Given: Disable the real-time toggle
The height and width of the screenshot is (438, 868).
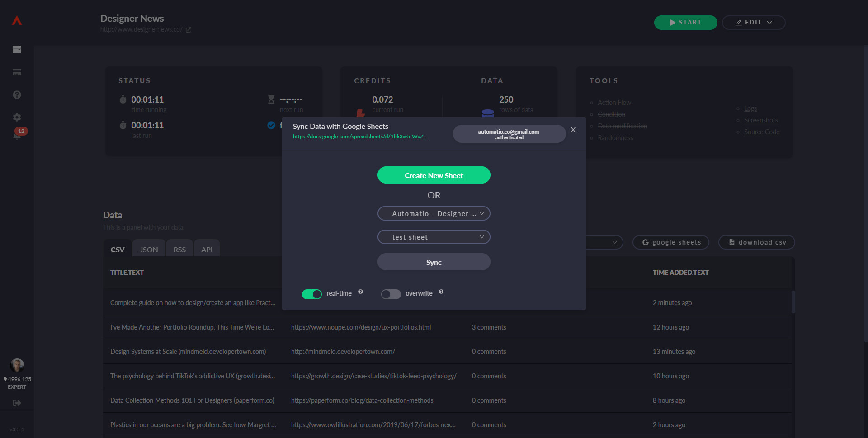Looking at the screenshot, I should [x=311, y=294].
